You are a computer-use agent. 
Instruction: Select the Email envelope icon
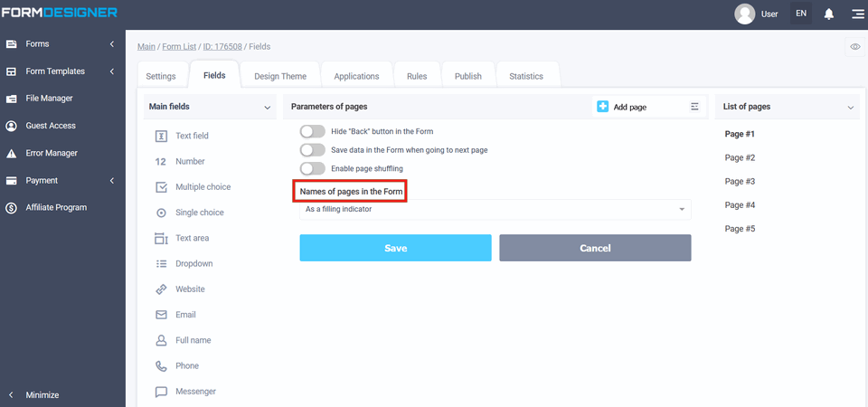coord(161,315)
